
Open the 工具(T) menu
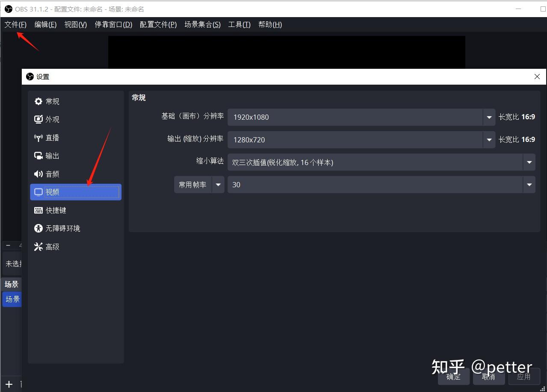239,24
